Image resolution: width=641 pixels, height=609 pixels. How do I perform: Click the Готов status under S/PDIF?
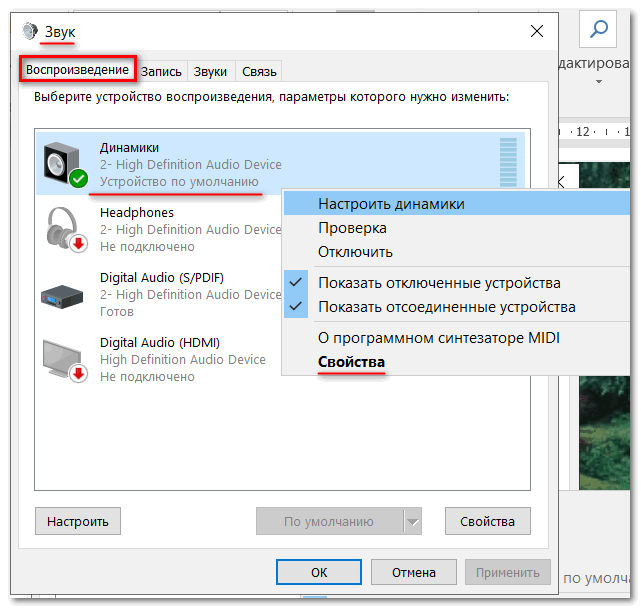pos(117,311)
